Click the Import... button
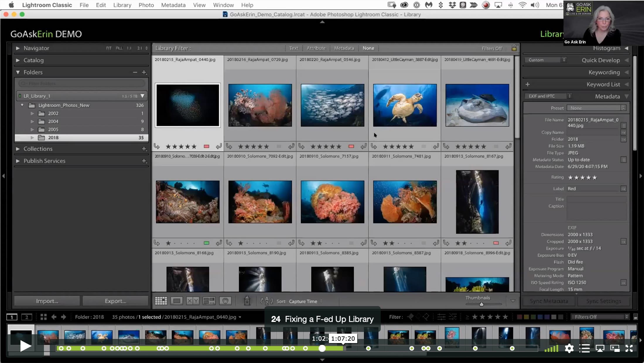The image size is (644, 363). tap(47, 301)
